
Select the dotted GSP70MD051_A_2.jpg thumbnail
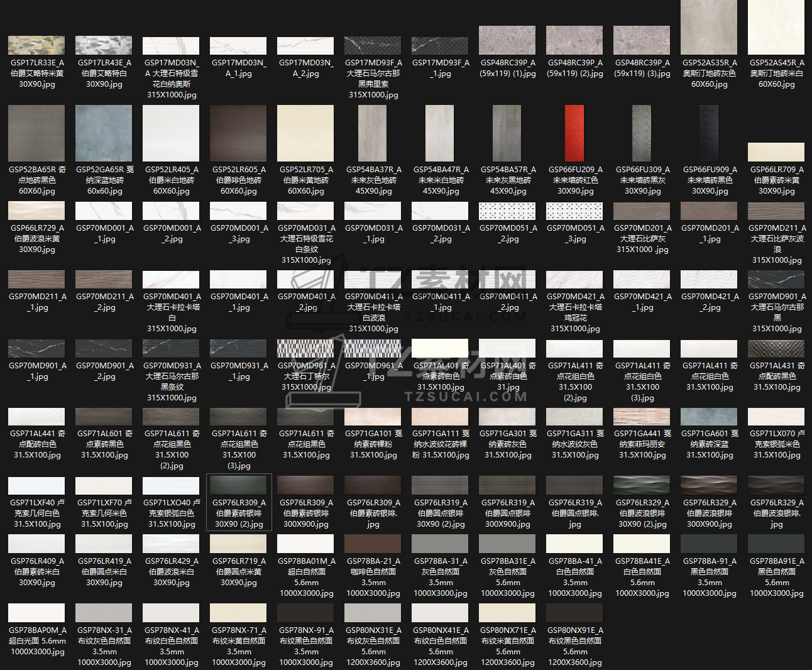pos(507,211)
